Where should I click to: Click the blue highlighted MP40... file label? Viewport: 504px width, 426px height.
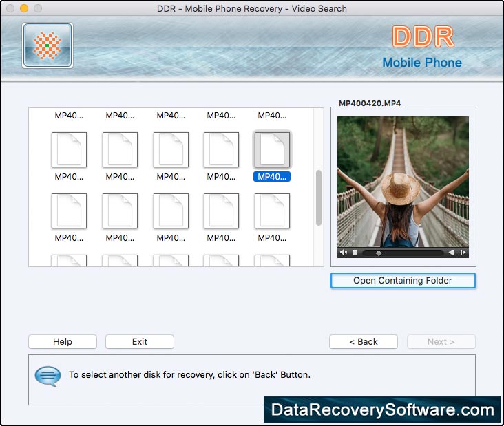(x=272, y=177)
